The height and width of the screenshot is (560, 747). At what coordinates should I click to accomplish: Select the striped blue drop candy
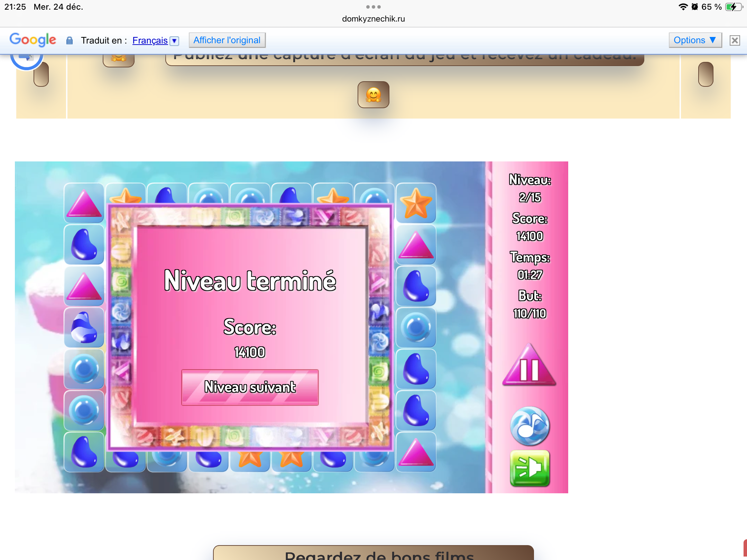click(x=84, y=327)
